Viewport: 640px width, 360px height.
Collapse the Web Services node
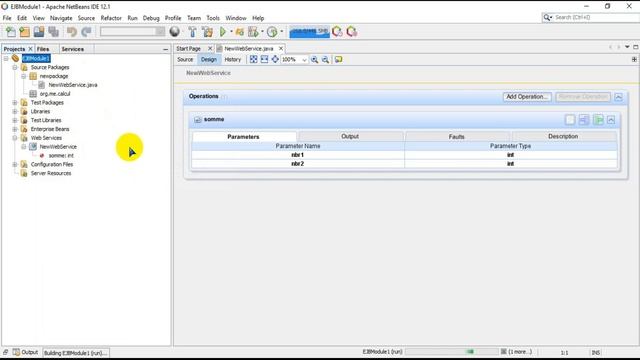pos(15,138)
